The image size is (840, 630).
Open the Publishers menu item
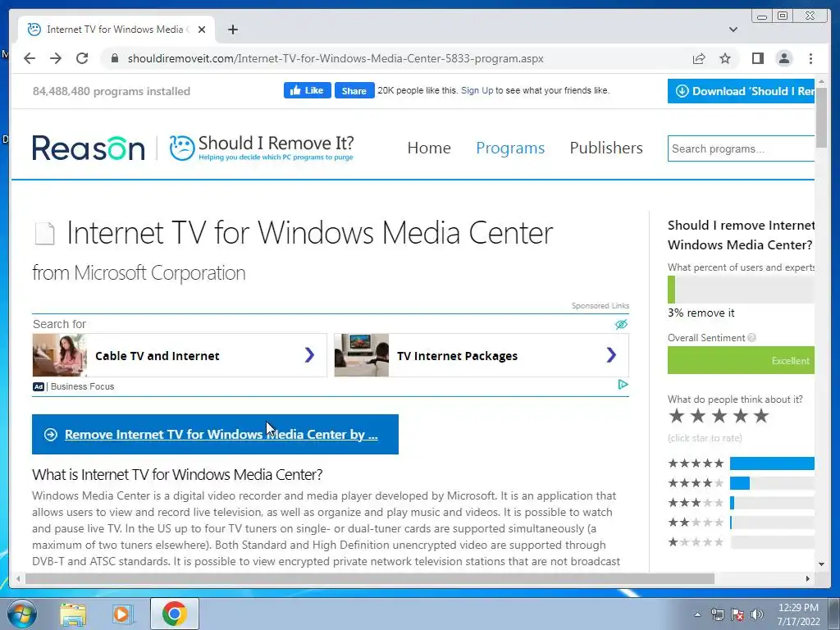pos(606,148)
